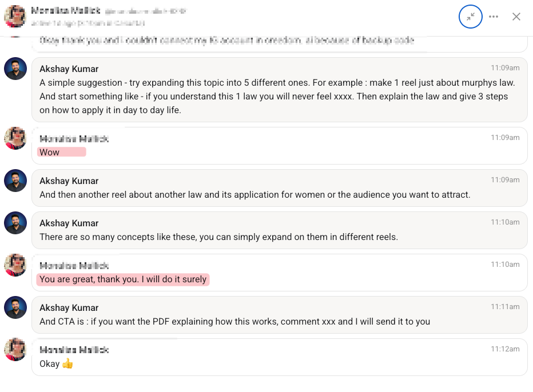Click the highlighted 'Wow' message text
The image size is (533, 392).
click(x=49, y=152)
